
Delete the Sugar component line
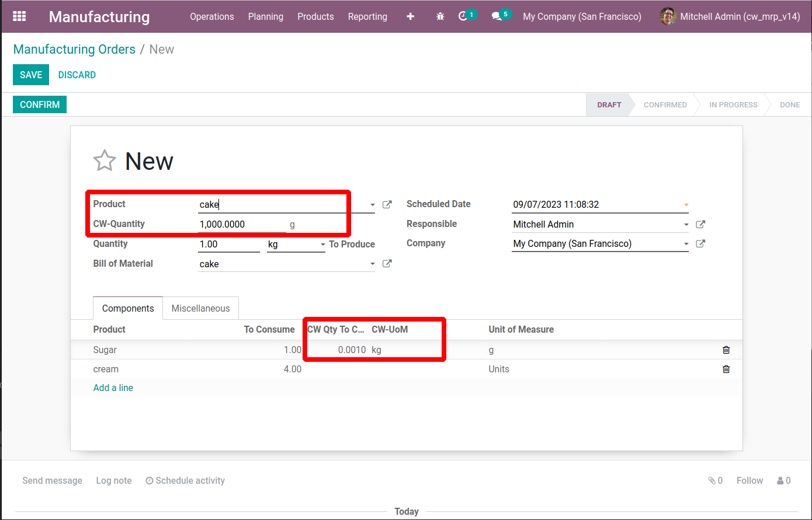coord(726,350)
